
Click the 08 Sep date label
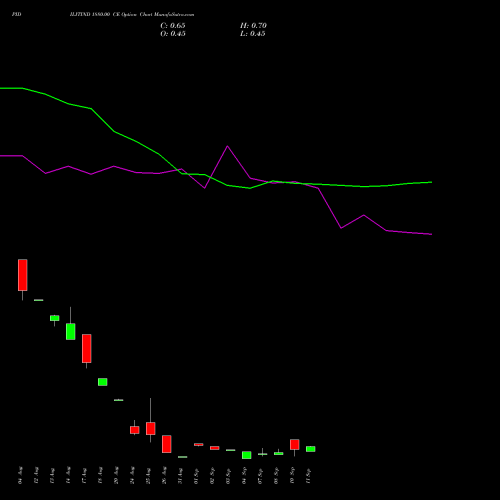point(277,475)
